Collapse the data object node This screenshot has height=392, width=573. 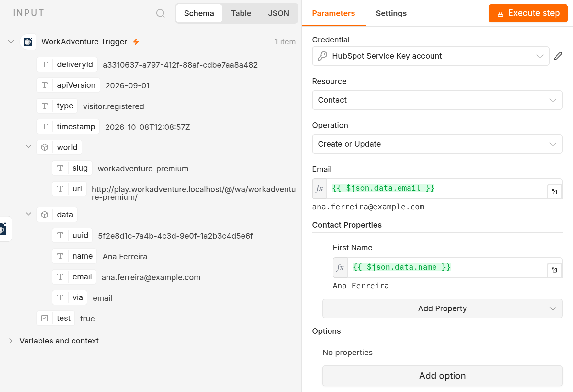(x=28, y=214)
